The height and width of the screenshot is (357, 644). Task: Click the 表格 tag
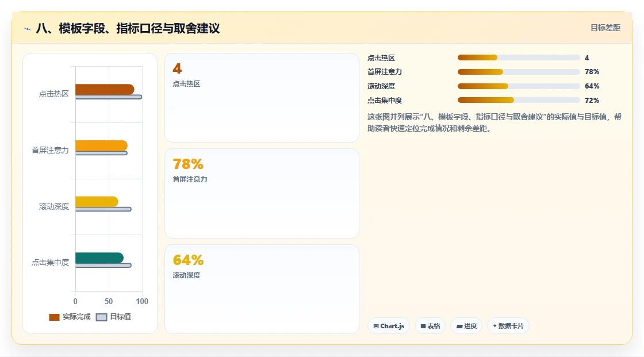point(430,326)
